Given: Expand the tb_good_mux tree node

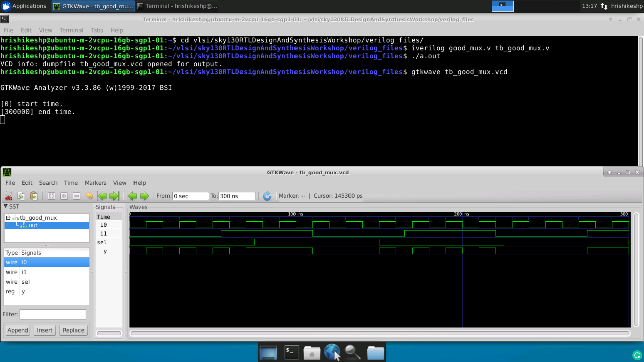Looking at the screenshot, I should (x=8, y=217).
